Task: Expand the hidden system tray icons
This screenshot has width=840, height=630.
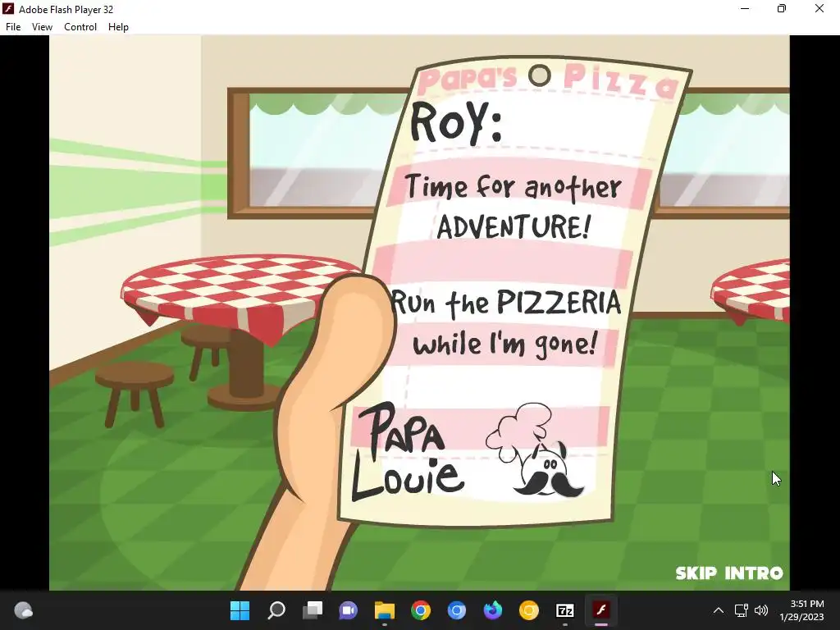Action: tap(719, 610)
